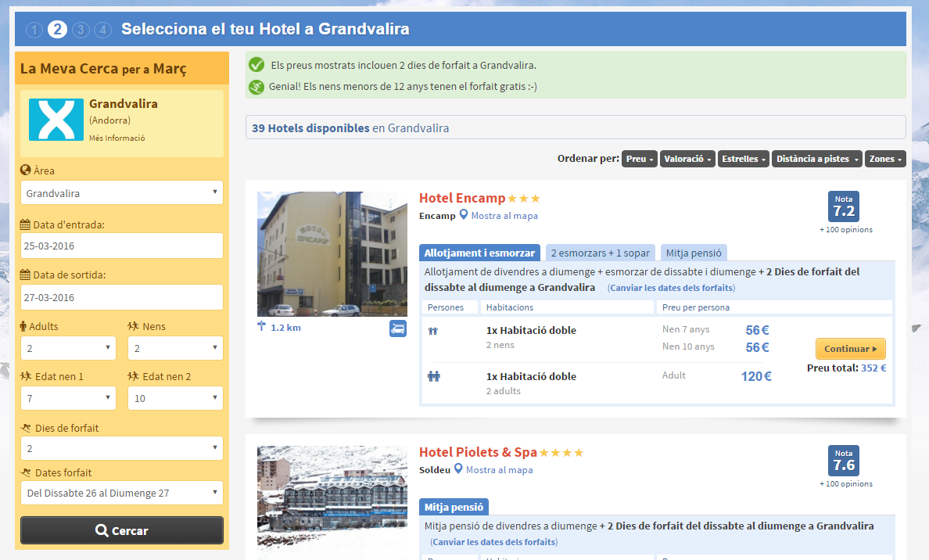This screenshot has width=929, height=560.
Task: Click Continuar for Hotel Encamp
Action: click(x=850, y=349)
